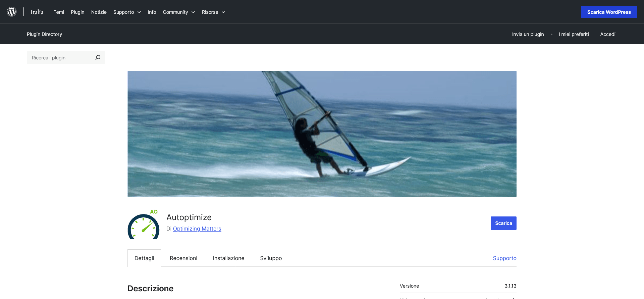644x299 pixels.
Task: Expand the Risorse dropdown menu
Action: pos(213,12)
